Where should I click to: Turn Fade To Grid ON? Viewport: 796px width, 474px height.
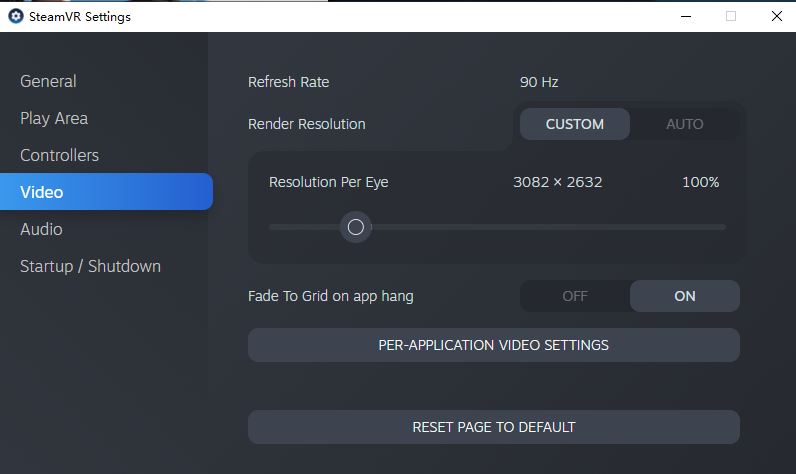[685, 296]
